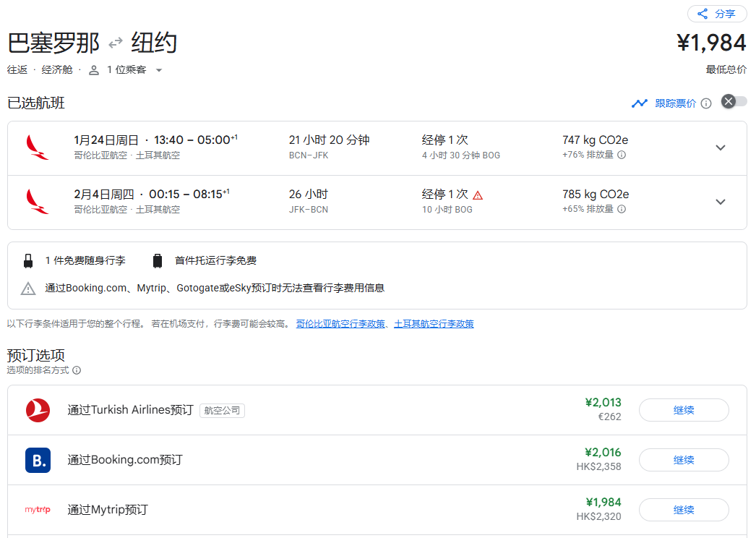The width and height of the screenshot is (756, 538).
Task: Open 土耳其航空行李政策 link
Action: click(x=434, y=324)
